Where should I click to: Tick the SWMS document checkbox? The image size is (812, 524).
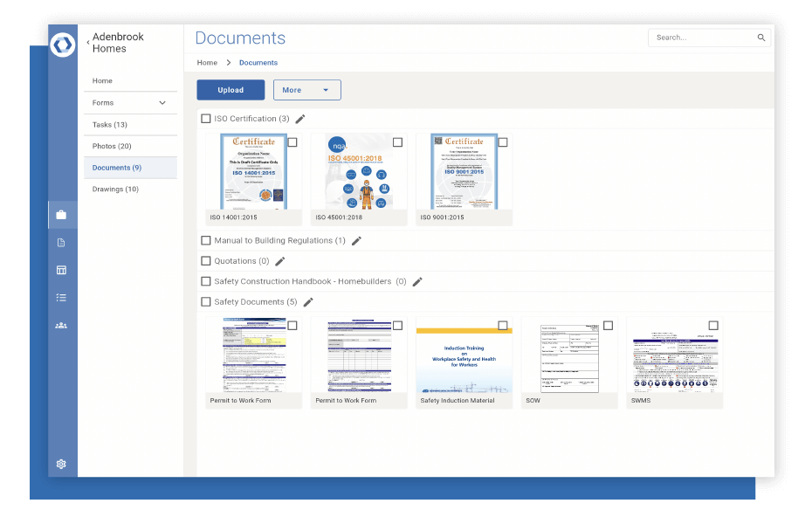tap(712, 325)
